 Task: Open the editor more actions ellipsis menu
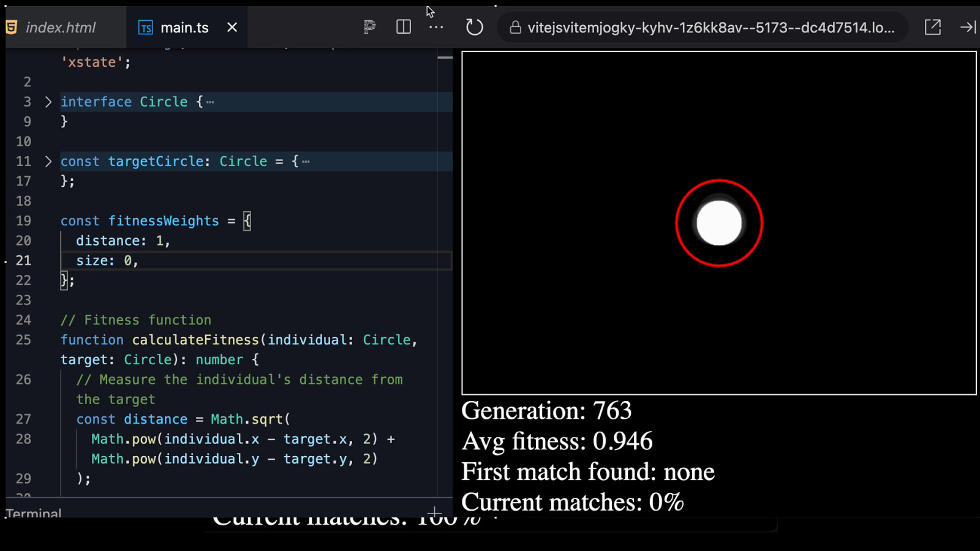point(436,28)
